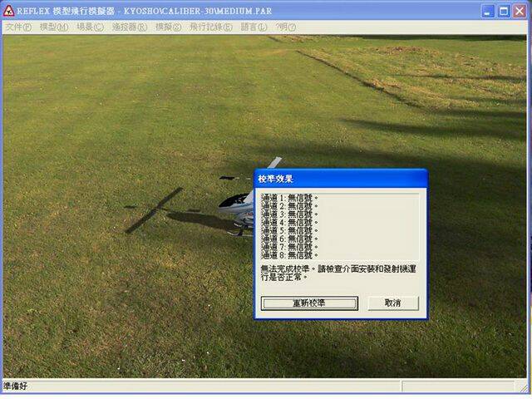The image size is (532, 399).
Task: Select the 通道 3: 無信號 line
Action: pos(290,214)
